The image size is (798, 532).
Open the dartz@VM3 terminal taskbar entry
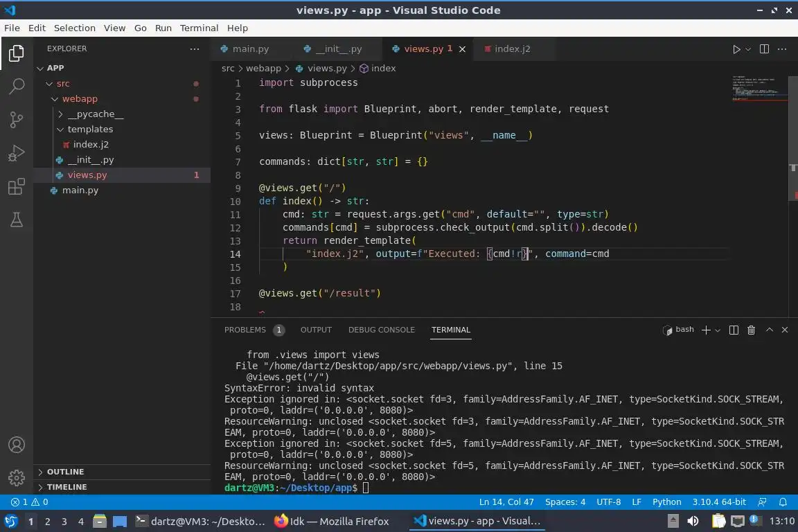click(x=200, y=521)
